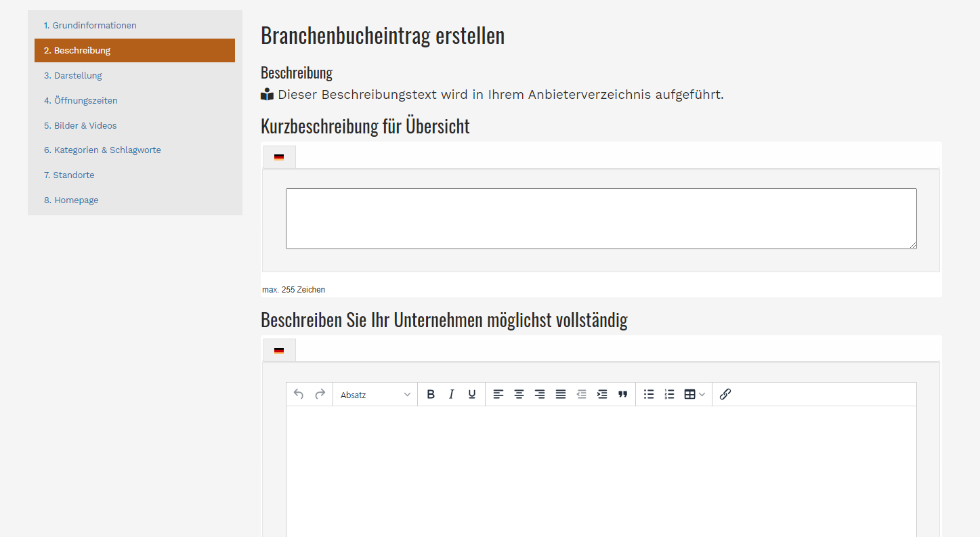This screenshot has width=980, height=537.
Task: Click the 'Branchenbucheintrag erstellen' heading
Action: click(x=383, y=36)
